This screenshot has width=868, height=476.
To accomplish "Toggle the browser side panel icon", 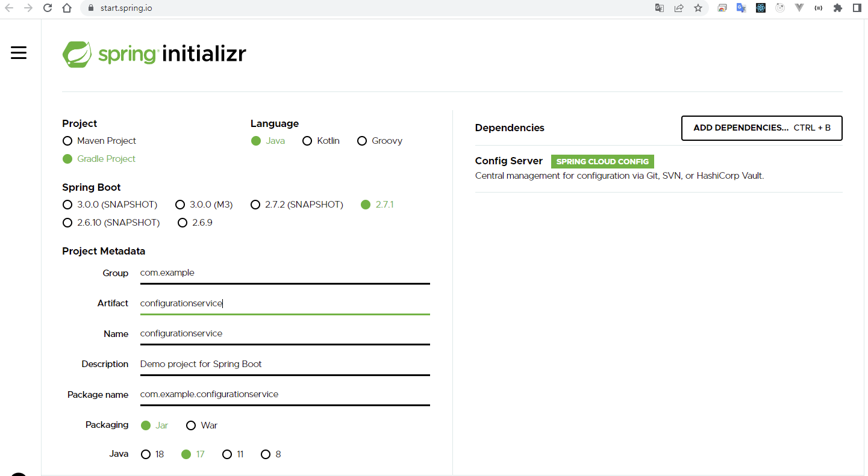I will (x=857, y=8).
